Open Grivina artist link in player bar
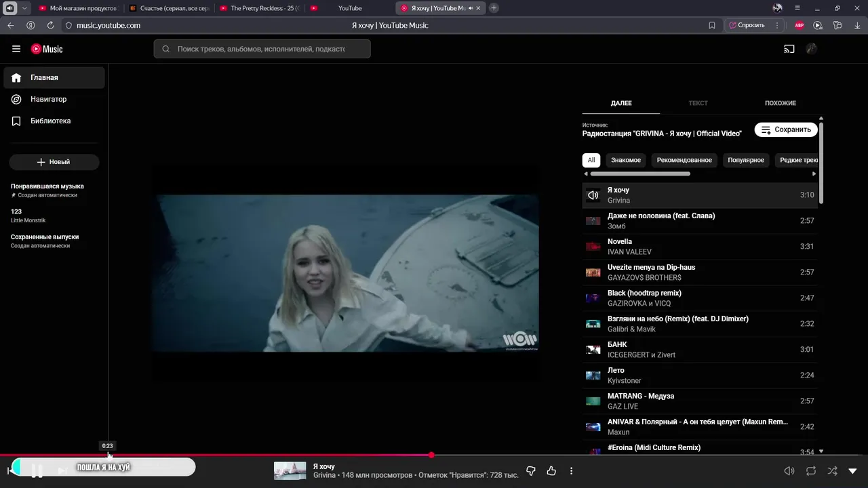This screenshot has height=488, width=868. pos(324,475)
